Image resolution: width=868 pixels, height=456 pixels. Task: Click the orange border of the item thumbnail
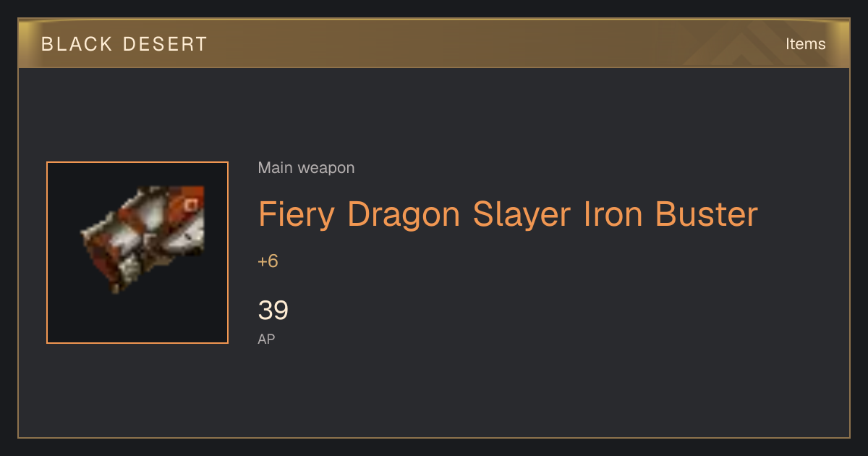tap(137, 162)
